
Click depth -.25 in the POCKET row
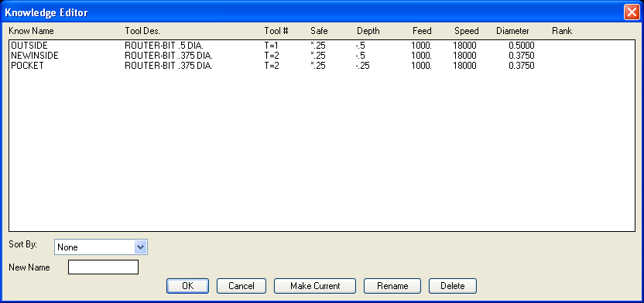(362, 66)
